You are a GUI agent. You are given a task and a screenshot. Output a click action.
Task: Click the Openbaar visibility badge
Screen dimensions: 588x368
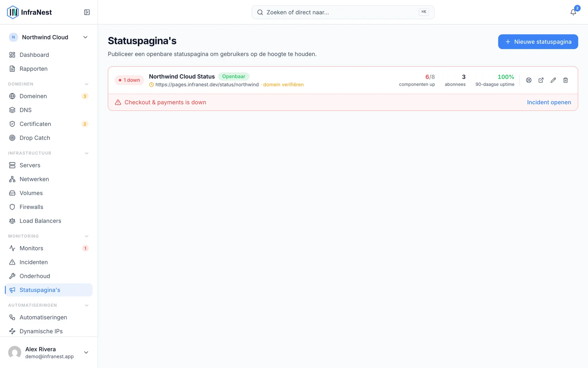click(x=234, y=76)
